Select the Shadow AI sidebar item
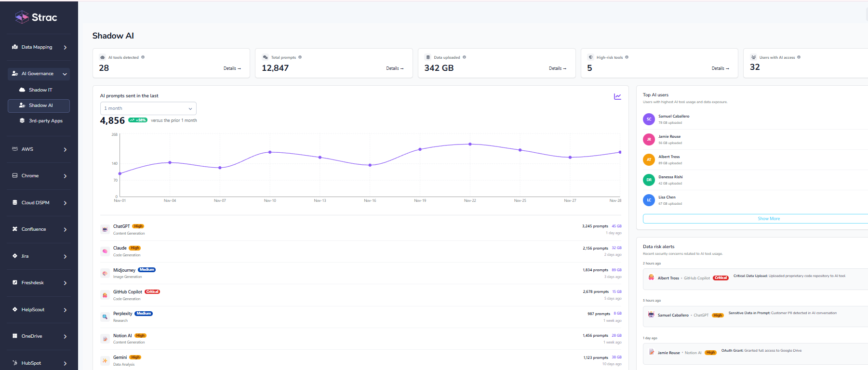Viewport: 868px width, 370px height. pos(39,106)
